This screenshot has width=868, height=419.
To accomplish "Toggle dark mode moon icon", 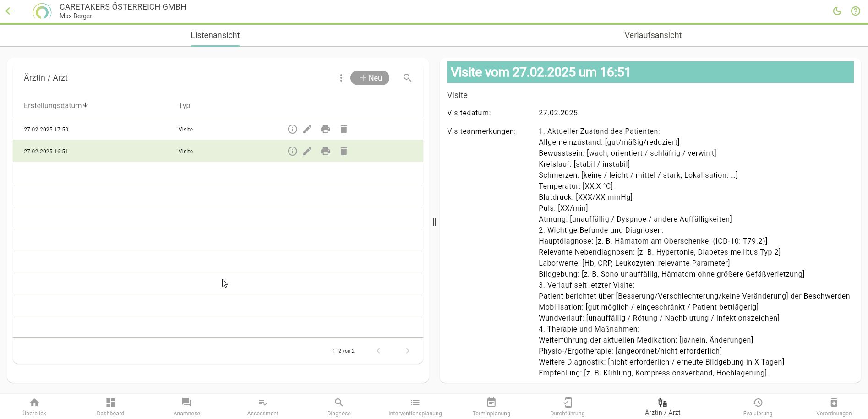I will pyautogui.click(x=837, y=11).
